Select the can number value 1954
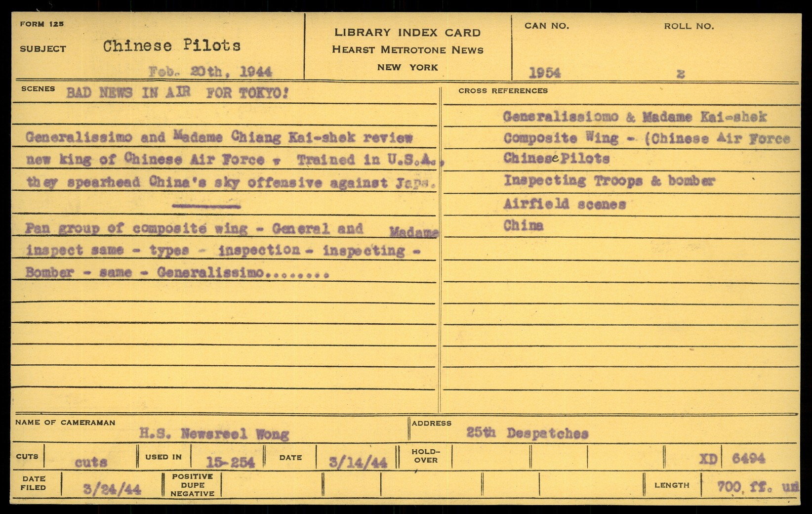Image resolution: width=812 pixels, height=514 pixels. (x=544, y=73)
